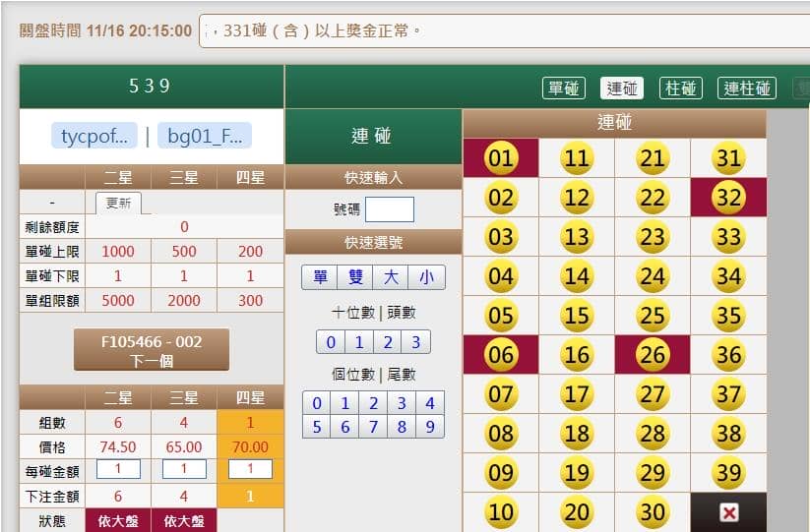
Task: Pick number ball 18
Action: click(577, 434)
